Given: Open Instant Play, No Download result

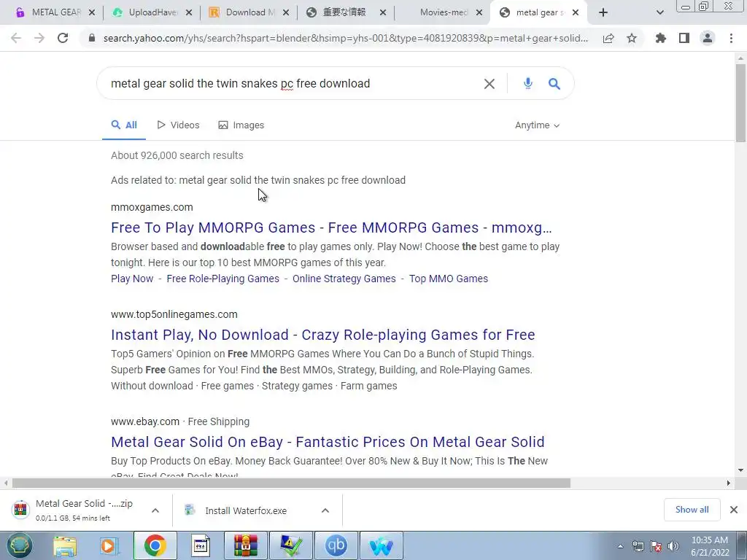Looking at the screenshot, I should click(323, 335).
